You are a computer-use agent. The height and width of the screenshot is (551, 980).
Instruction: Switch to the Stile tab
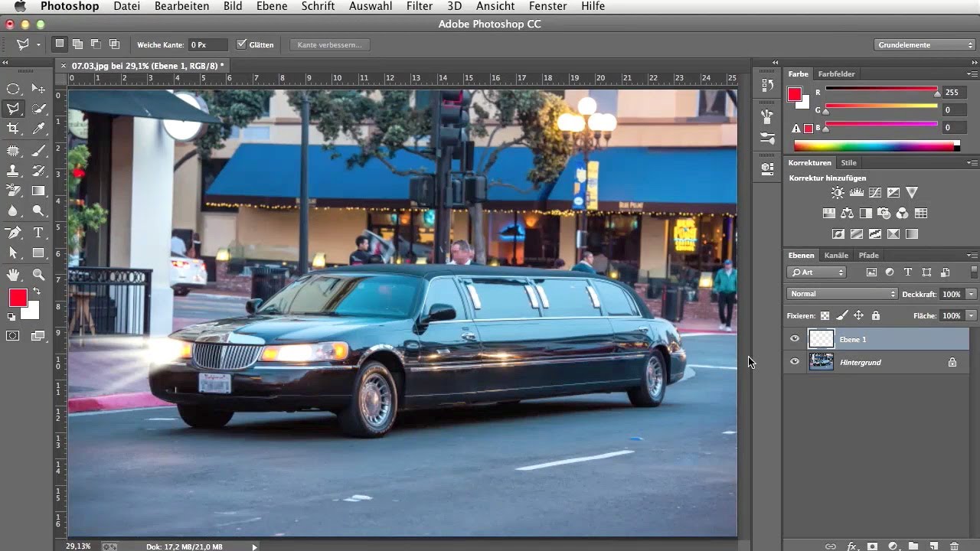coord(848,163)
